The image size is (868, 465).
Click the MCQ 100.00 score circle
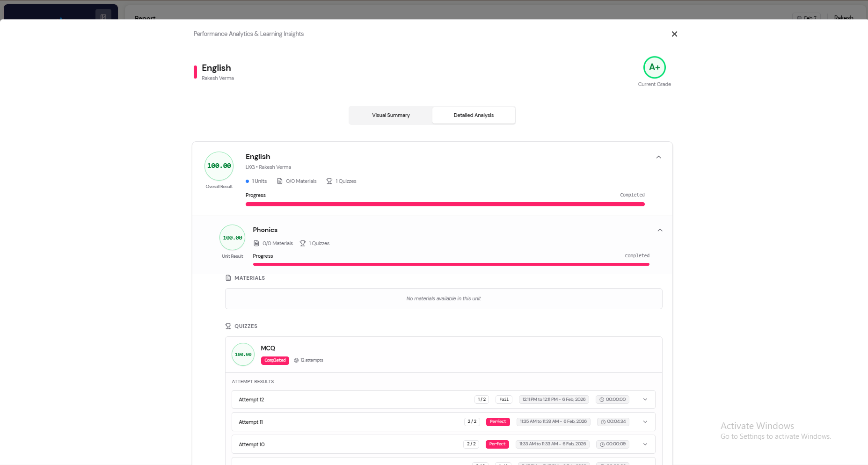click(x=243, y=355)
